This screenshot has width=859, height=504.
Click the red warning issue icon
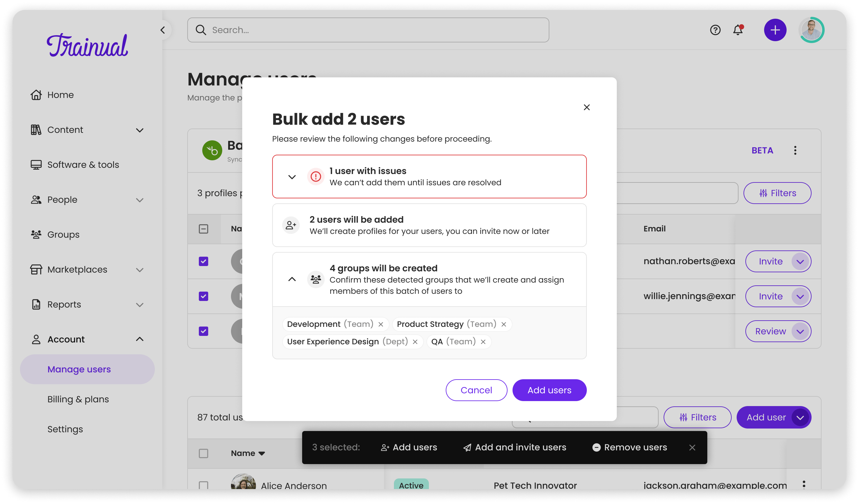[x=316, y=177]
